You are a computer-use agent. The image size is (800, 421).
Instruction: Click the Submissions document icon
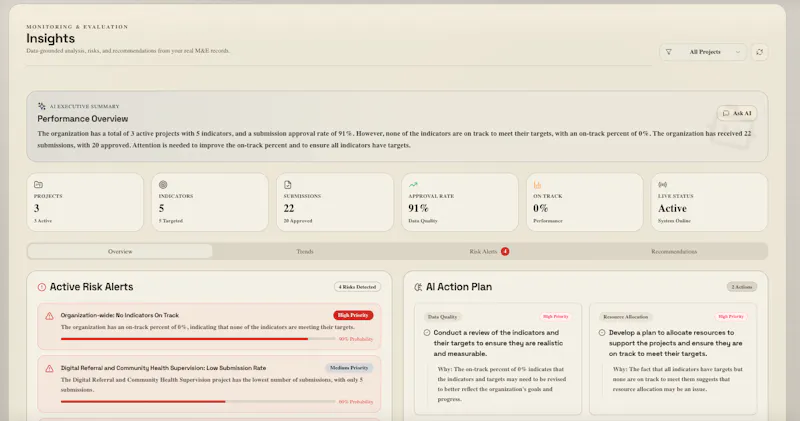(x=288, y=185)
